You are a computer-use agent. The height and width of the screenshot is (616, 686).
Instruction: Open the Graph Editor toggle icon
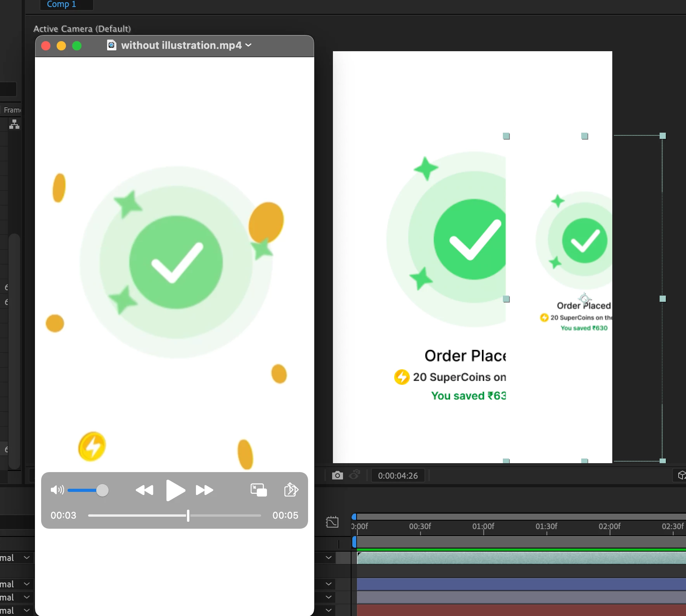pos(332,522)
